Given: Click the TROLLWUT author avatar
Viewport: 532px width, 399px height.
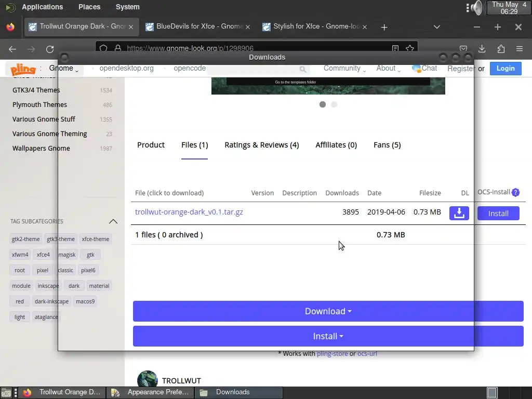Looking at the screenshot, I should click(x=147, y=379).
